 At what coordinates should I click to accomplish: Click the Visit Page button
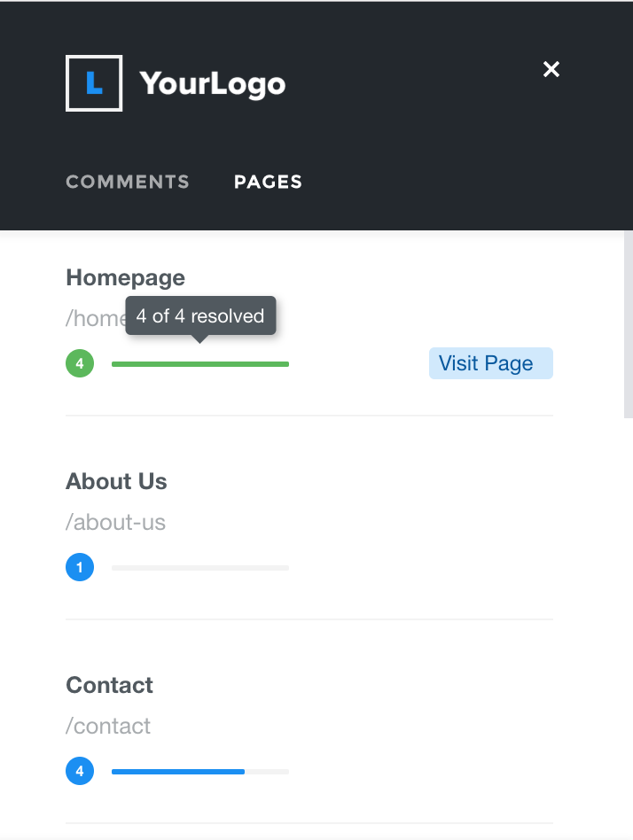[x=491, y=363]
